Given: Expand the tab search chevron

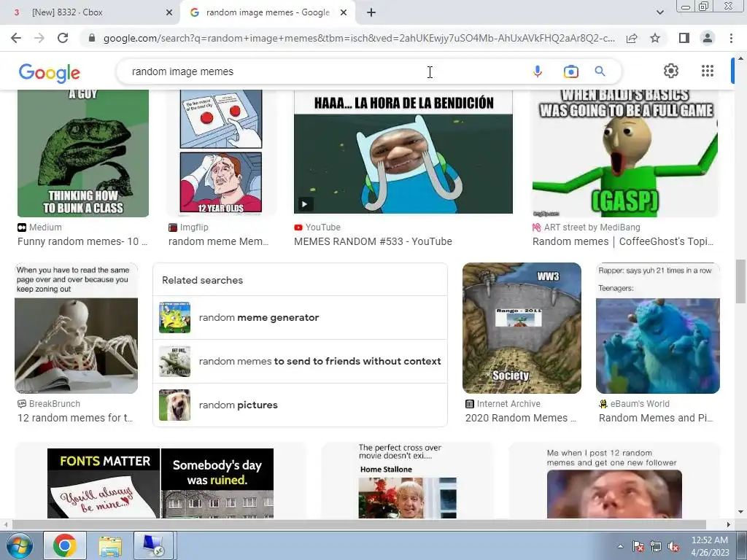Looking at the screenshot, I should pos(659,12).
